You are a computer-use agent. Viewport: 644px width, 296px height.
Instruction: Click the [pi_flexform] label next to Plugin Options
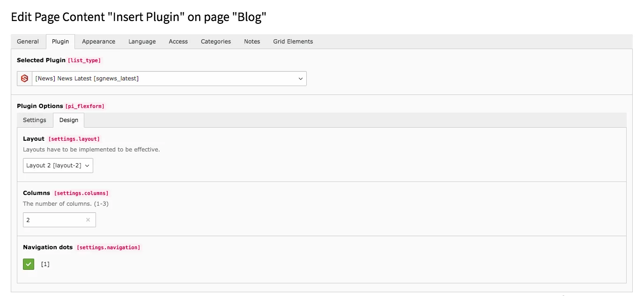coord(85,106)
